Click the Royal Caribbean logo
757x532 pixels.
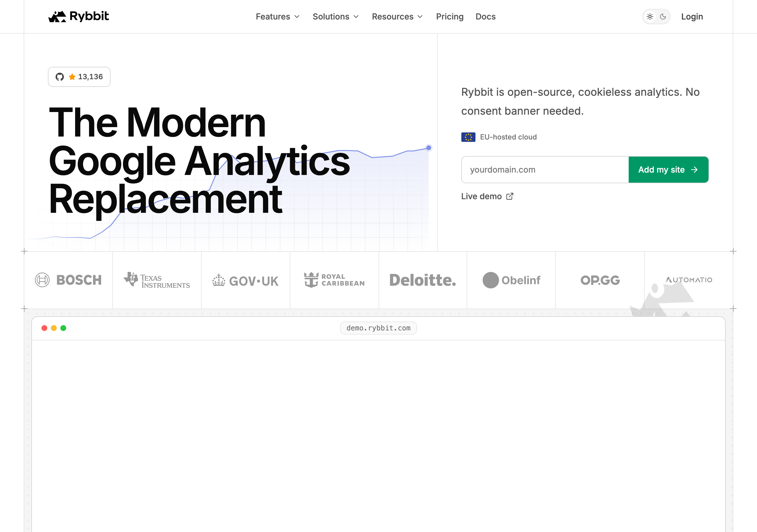click(334, 280)
